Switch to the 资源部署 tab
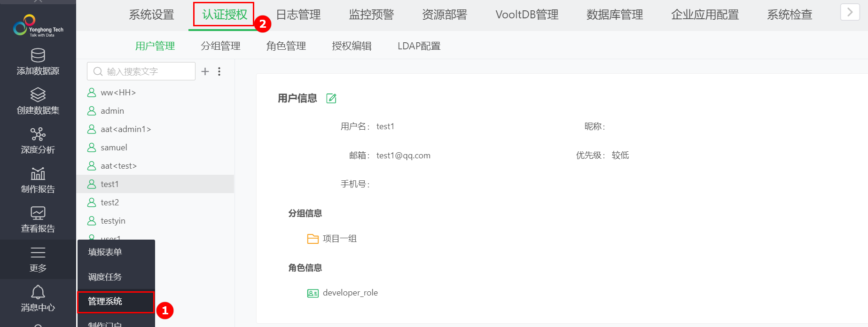This screenshot has height=327, width=868. pos(445,15)
